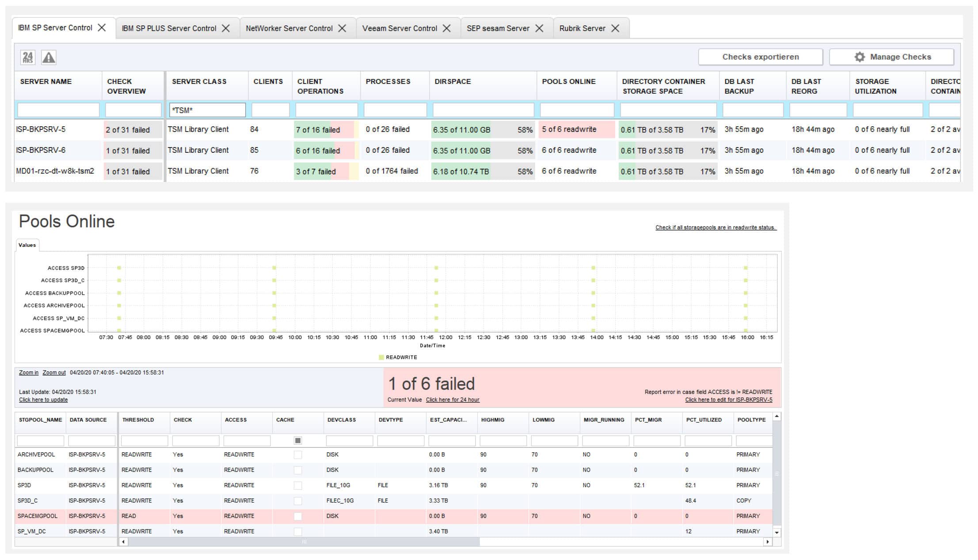Toggle CACHE checkbox for SP3D row

298,485
